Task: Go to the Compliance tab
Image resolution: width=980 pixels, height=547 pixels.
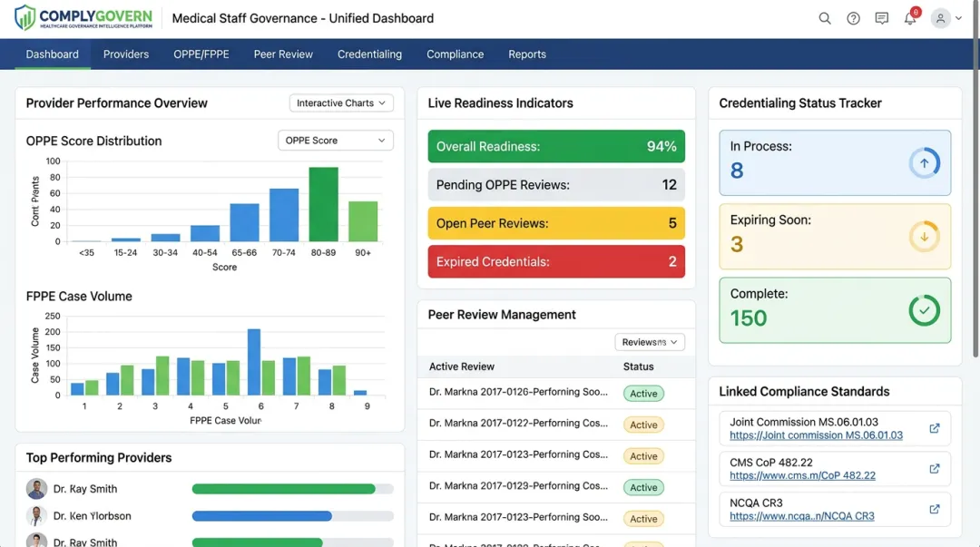Action: click(455, 54)
